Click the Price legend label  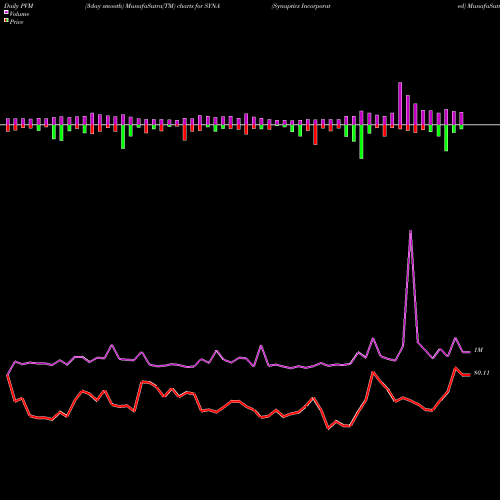click(16, 22)
